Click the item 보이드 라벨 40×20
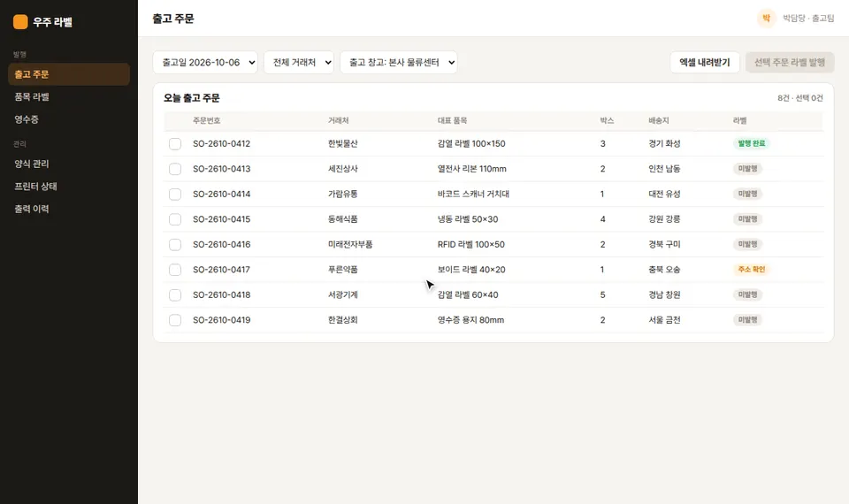 pyautogui.click(x=471, y=270)
